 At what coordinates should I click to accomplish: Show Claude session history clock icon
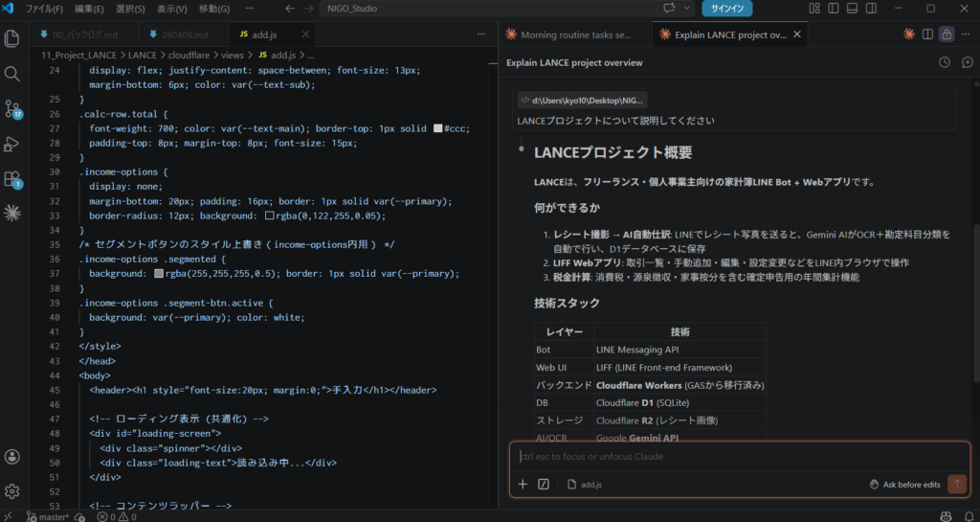point(944,62)
